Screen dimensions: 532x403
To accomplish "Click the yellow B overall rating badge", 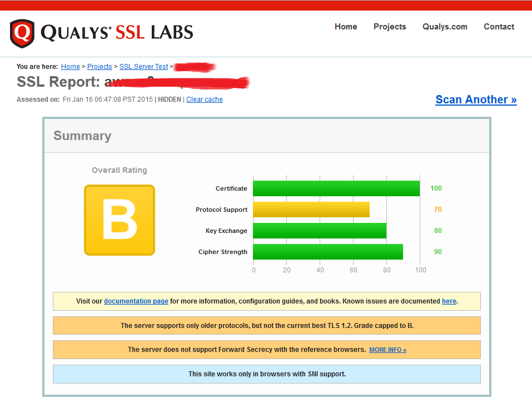I will [x=120, y=220].
